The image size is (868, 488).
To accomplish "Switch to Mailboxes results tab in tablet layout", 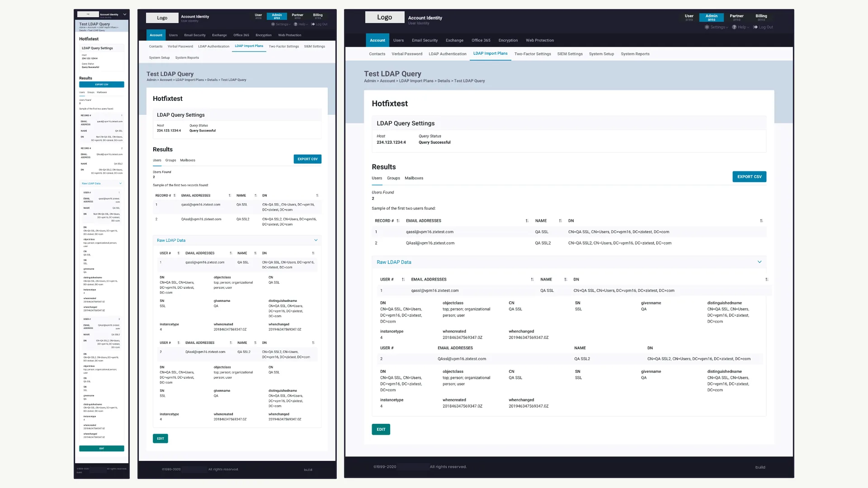I will pyautogui.click(x=188, y=160).
